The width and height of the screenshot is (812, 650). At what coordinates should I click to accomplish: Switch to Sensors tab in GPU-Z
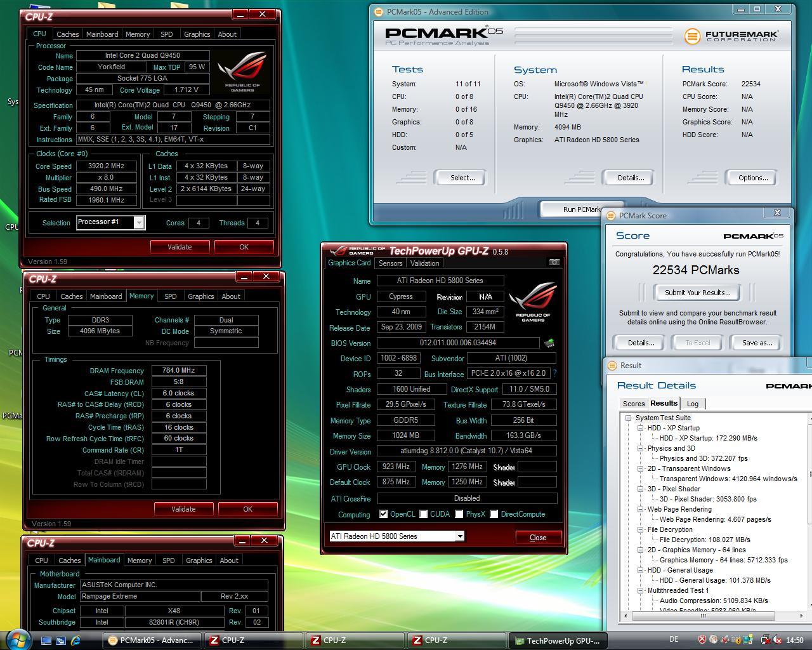390,263
